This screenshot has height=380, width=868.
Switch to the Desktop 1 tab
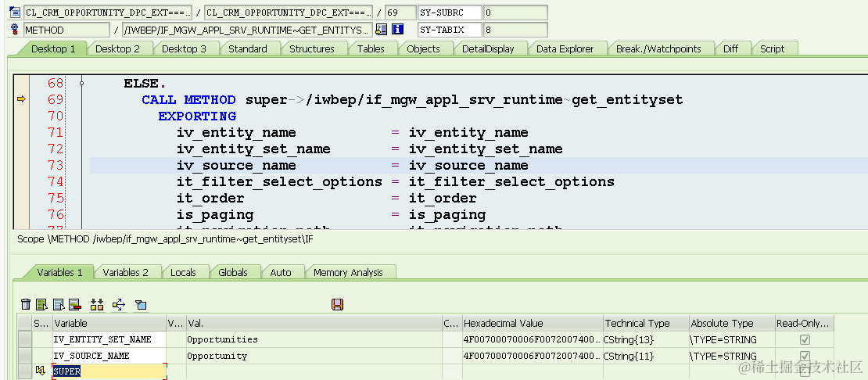click(53, 48)
